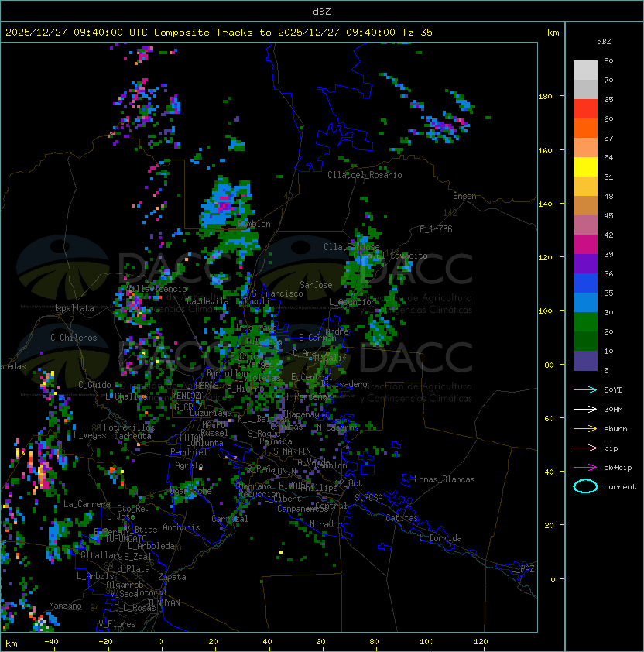Viewport: 644px width, 652px height.
Task: Click the S_MARTIN town label
Action: pos(292,451)
